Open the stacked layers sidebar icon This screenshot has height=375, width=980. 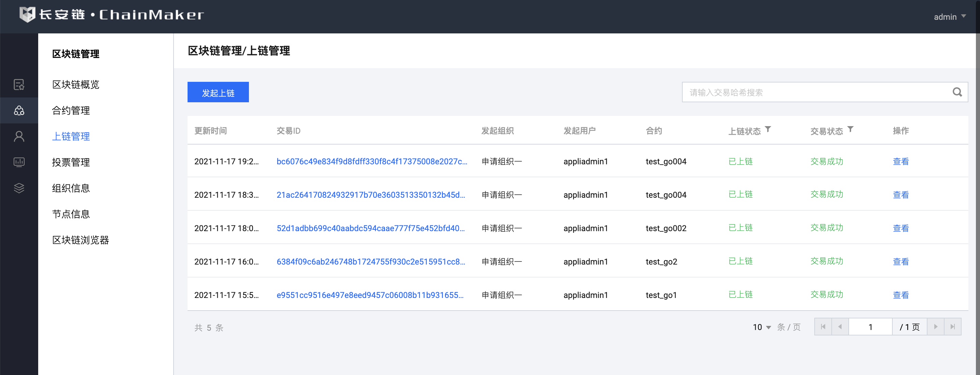pos(19,188)
